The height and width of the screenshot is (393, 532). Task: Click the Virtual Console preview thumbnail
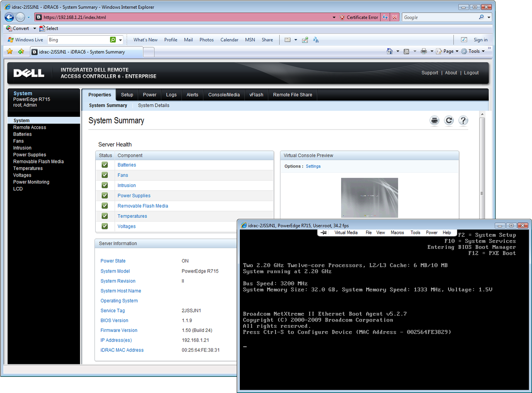[x=369, y=198]
